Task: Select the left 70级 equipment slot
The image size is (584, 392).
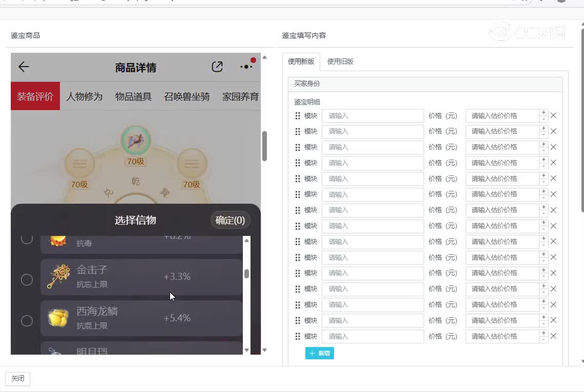Action: (79, 164)
